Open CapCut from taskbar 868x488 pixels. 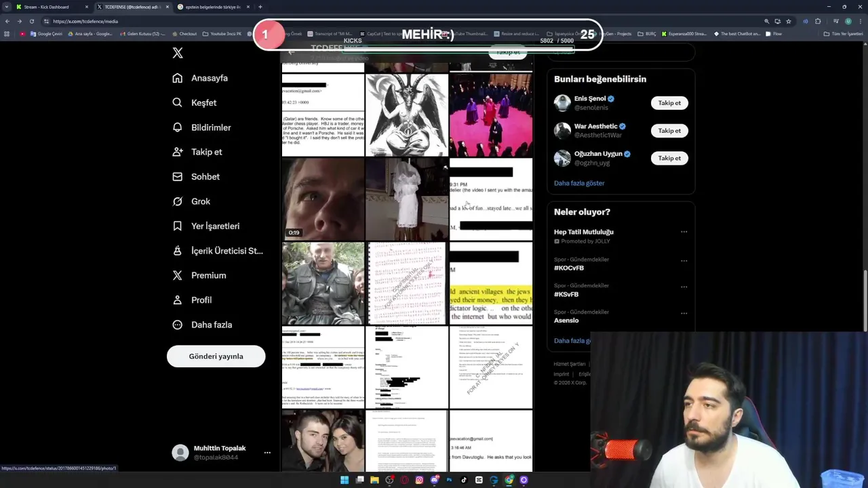[x=479, y=480]
